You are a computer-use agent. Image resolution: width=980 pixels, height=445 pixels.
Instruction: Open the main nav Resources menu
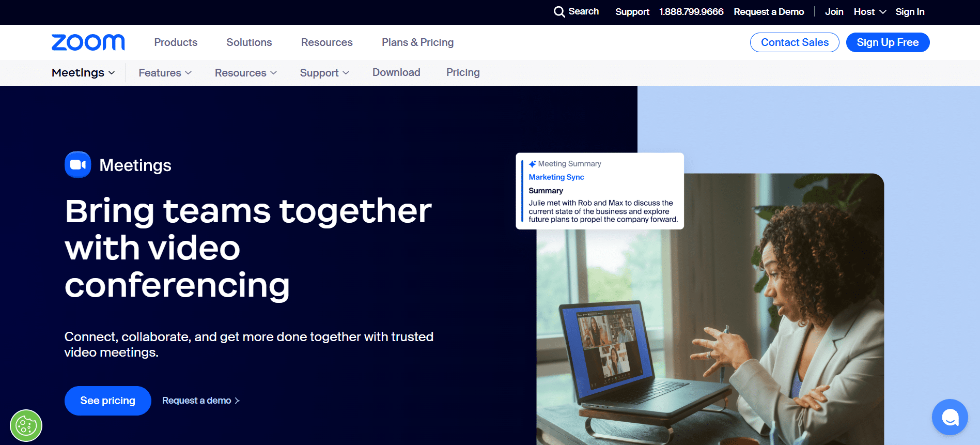coord(327,42)
